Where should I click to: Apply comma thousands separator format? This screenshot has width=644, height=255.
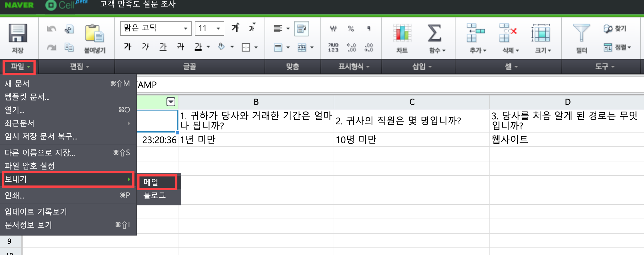[x=369, y=29]
